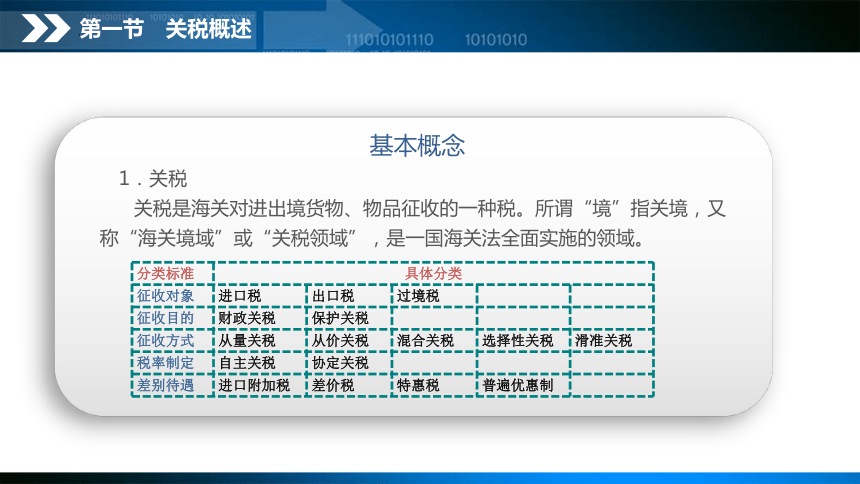Select the subheading 1．关税
The width and height of the screenshot is (860, 484).
(153, 178)
